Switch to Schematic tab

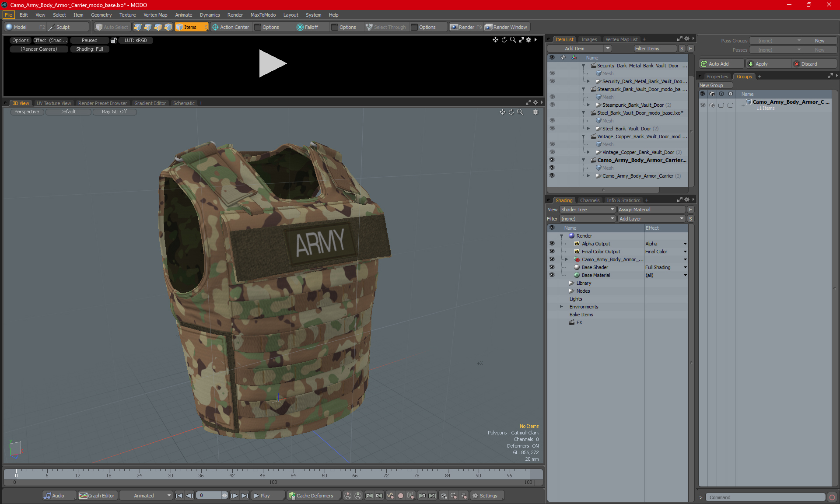pyautogui.click(x=184, y=103)
